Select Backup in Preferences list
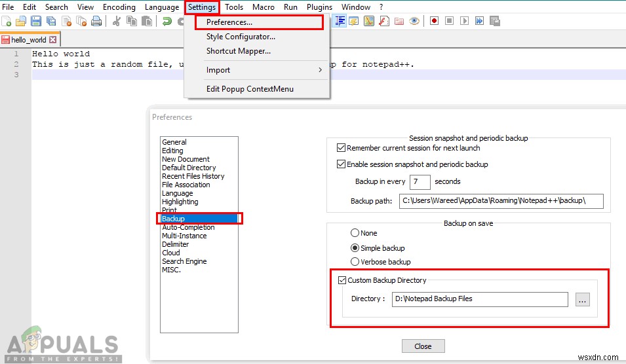 [x=199, y=219]
